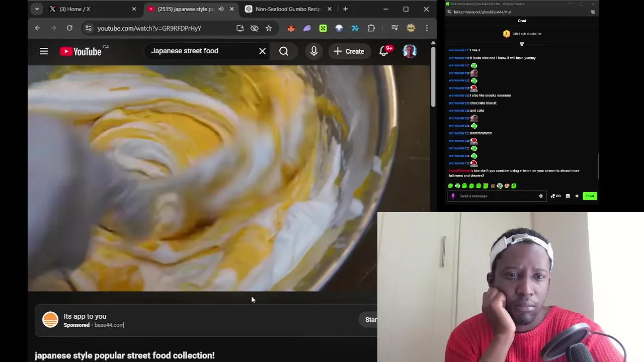The image size is (644, 362).
Task: Insert the last green emote in quick row
Action: (x=514, y=186)
